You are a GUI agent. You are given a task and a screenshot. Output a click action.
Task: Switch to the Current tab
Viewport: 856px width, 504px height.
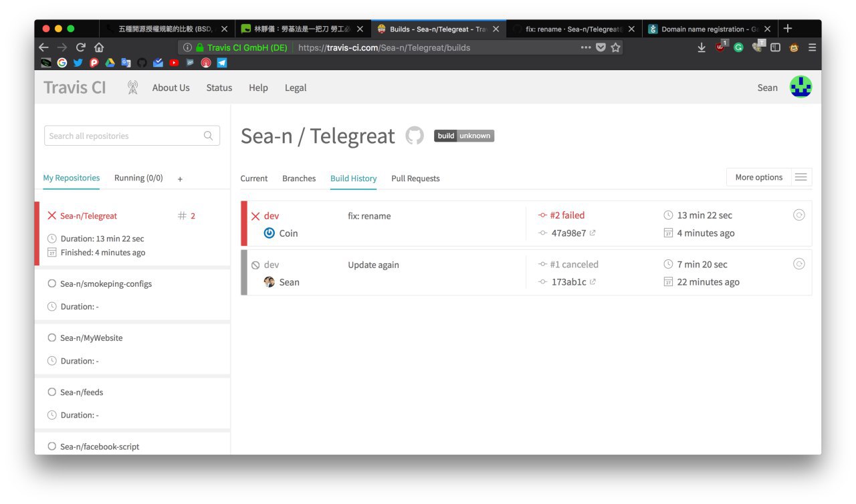(x=254, y=178)
